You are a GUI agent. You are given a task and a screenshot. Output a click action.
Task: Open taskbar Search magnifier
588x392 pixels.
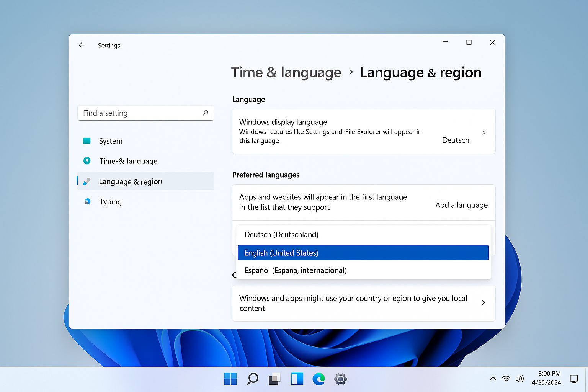click(252, 379)
